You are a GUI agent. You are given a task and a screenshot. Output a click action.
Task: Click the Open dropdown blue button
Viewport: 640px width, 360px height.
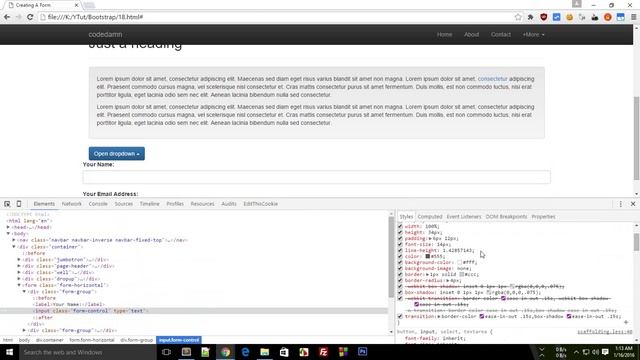coord(117,154)
